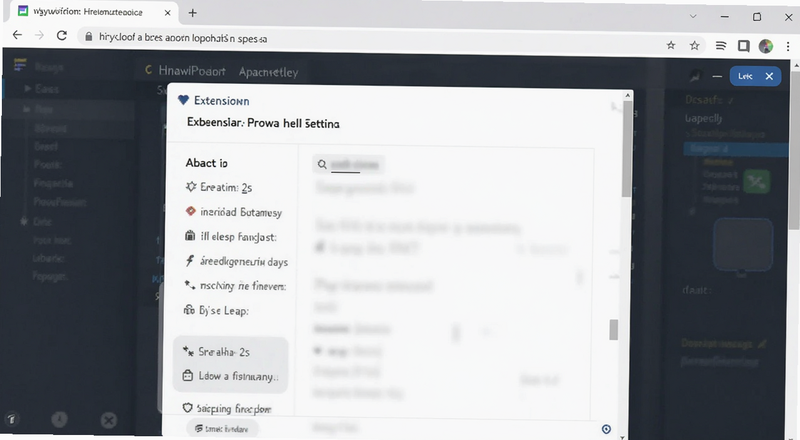Close the browser tab with its X
The image size is (800, 440).
pyautogui.click(x=167, y=13)
